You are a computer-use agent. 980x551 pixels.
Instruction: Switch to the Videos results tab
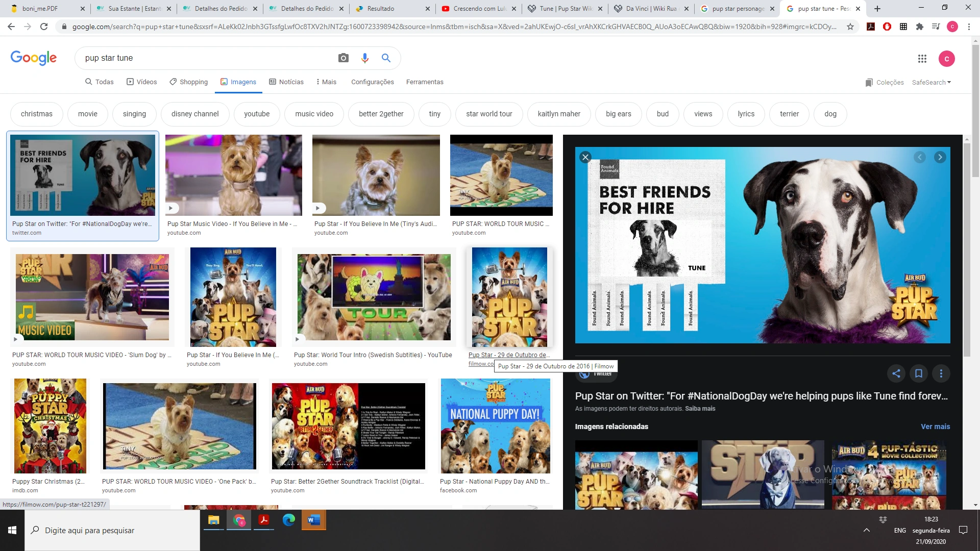(142, 82)
